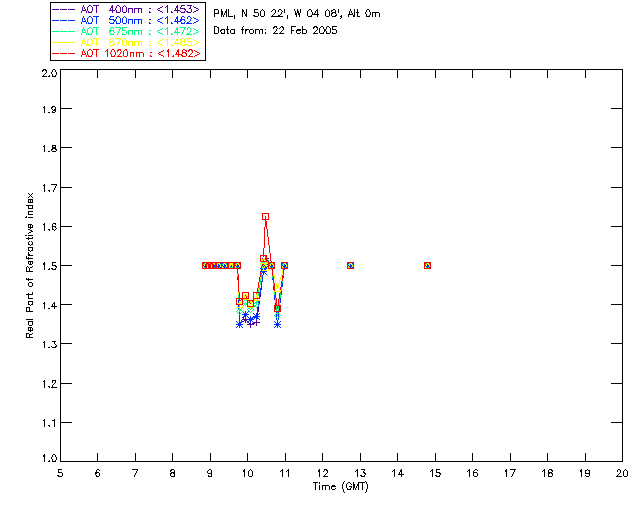Select the AOT 500nm legend entry

coord(127,20)
